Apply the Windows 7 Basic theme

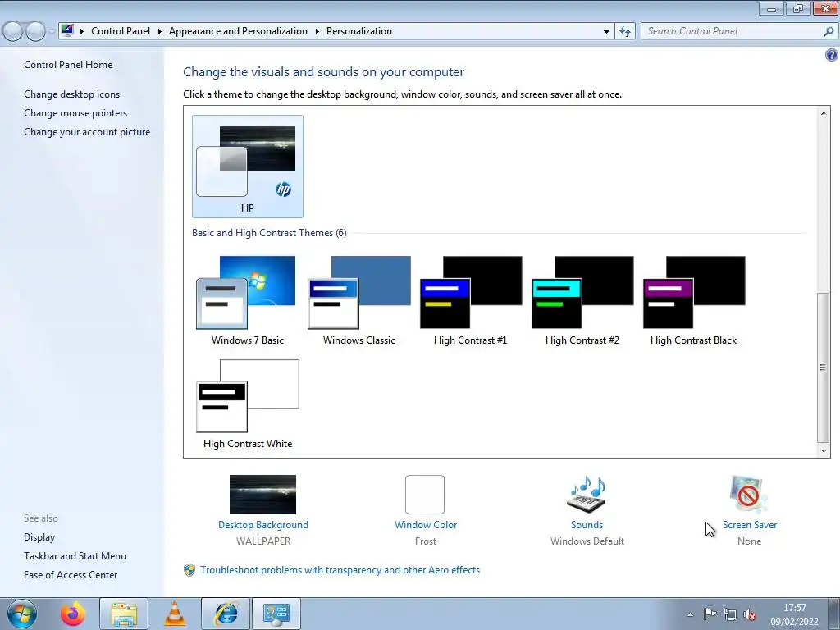click(248, 301)
